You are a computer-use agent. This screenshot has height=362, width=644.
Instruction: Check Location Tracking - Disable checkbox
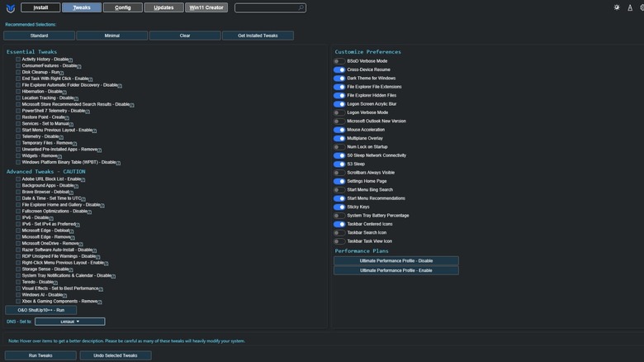click(18, 98)
